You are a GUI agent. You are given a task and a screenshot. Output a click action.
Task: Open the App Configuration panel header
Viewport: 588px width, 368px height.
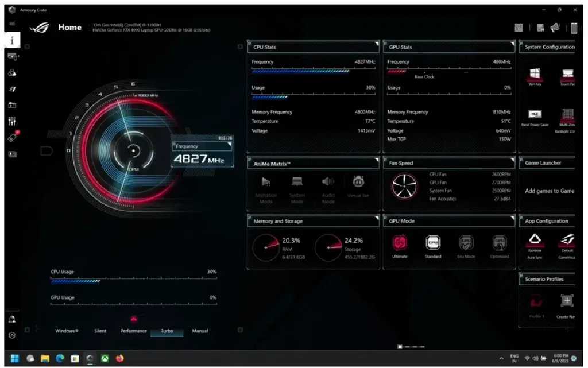click(547, 221)
